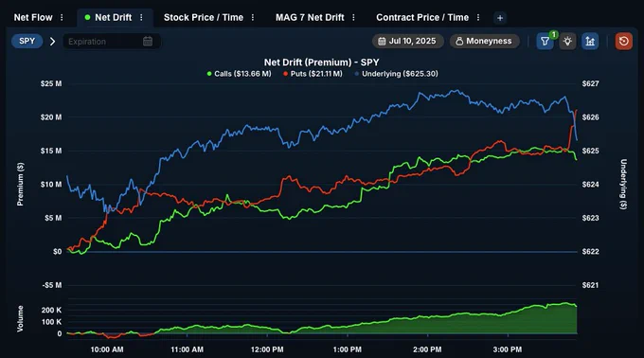The image size is (644, 358).
Task: Click the 12:00 PM time axis label
Action: 267,349
